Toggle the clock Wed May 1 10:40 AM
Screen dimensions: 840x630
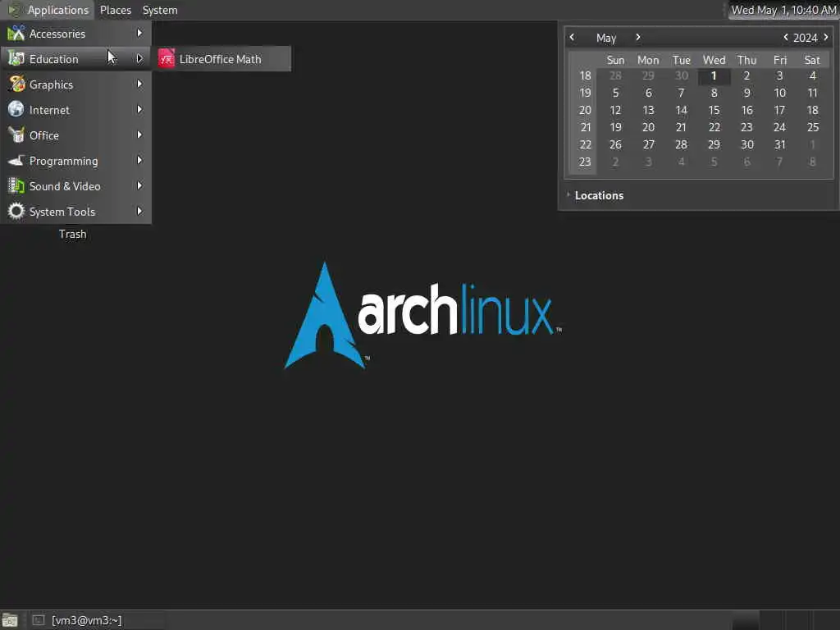coord(783,10)
